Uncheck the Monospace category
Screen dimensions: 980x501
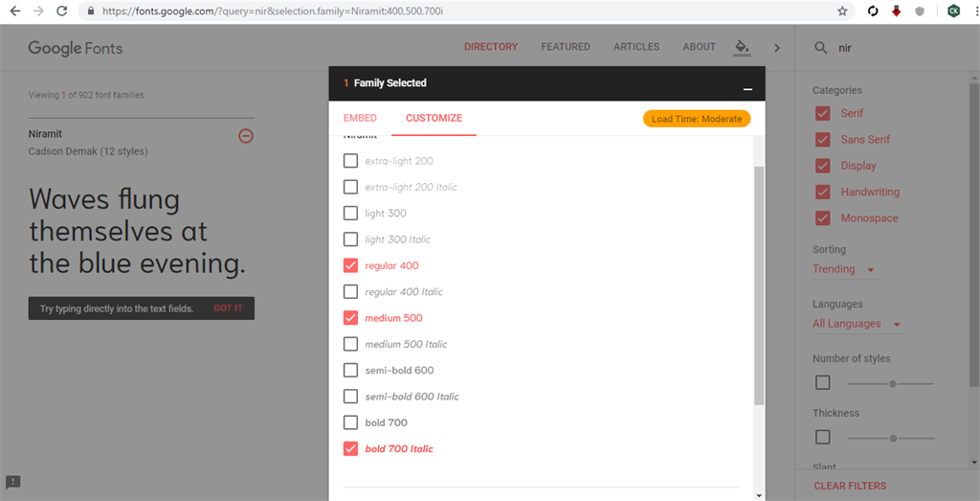[x=822, y=218]
